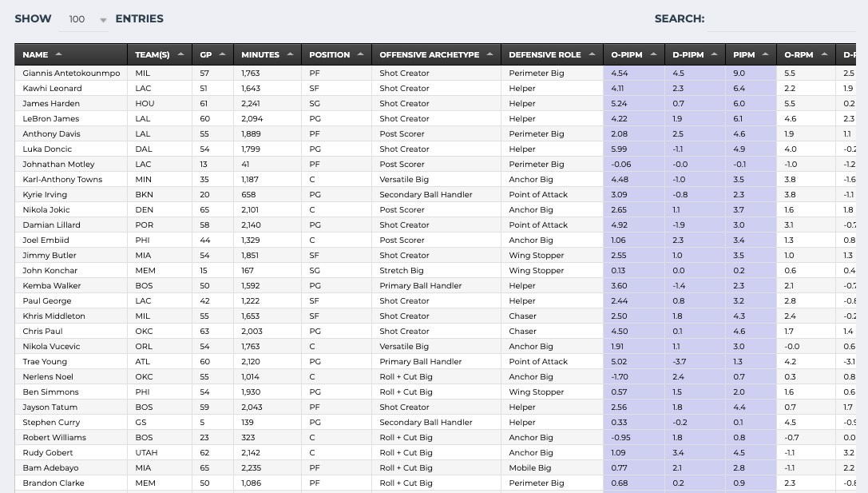Select the Kyrie Irving name cell
Screen dimensions: 868x493
[x=71, y=194]
